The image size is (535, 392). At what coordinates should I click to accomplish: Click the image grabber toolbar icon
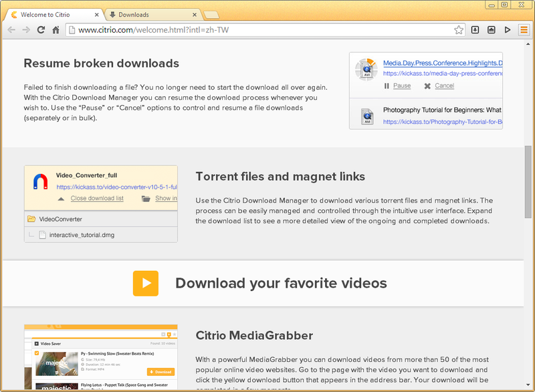pyautogui.click(x=492, y=30)
